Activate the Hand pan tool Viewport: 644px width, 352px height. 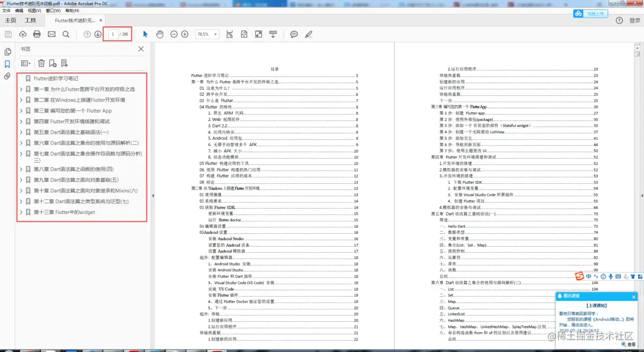point(159,34)
